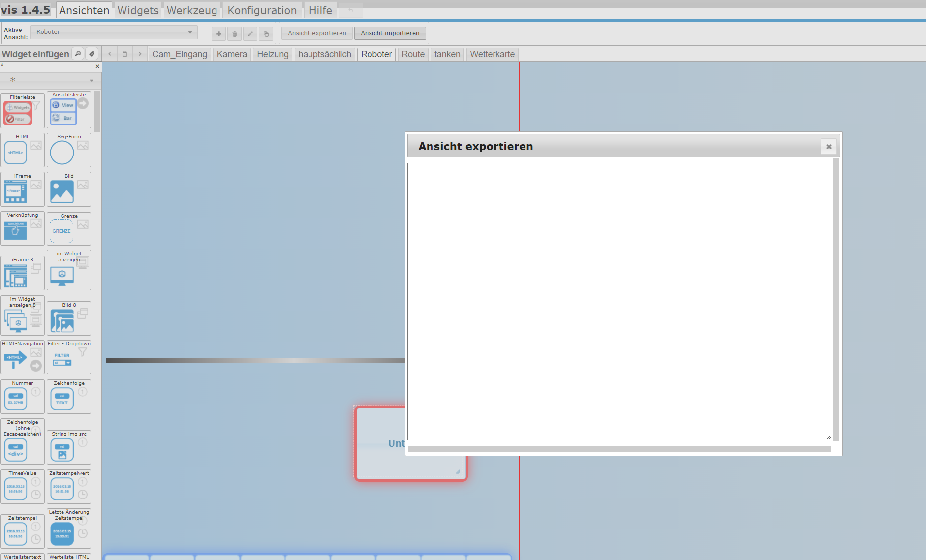Open the Aktive Ansicht dropdown showing Roboter
Image resolution: width=926 pixels, height=560 pixels.
pos(114,32)
